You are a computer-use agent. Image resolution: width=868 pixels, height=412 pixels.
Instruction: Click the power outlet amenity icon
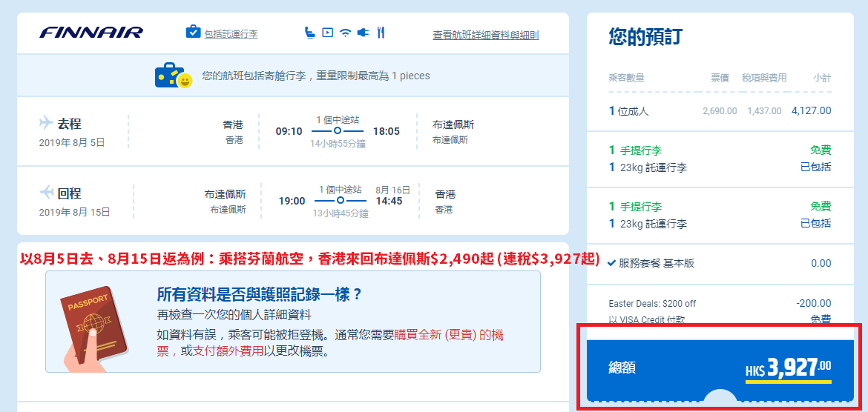363,33
